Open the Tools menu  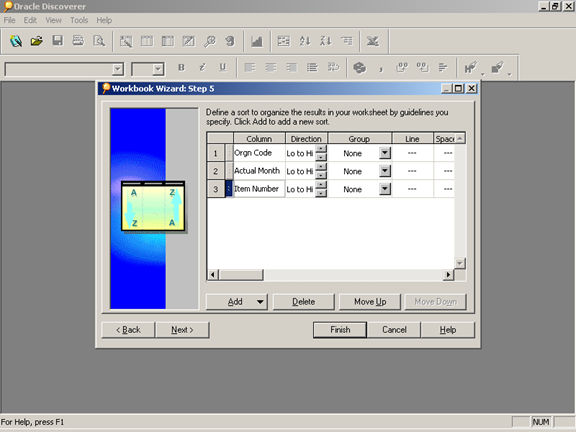(79, 20)
